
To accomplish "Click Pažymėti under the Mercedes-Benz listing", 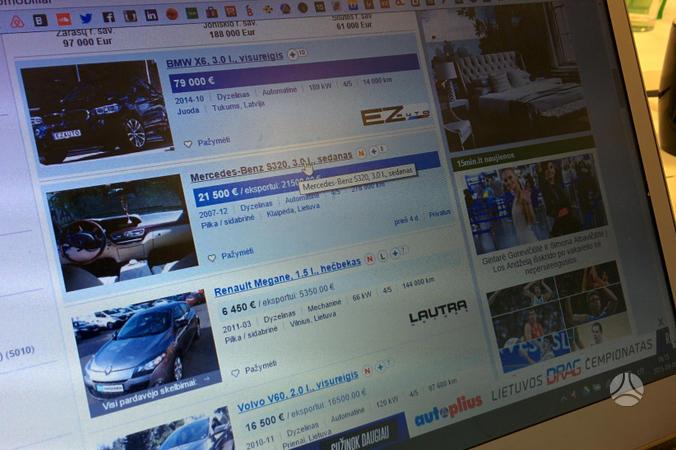I will [238, 254].
